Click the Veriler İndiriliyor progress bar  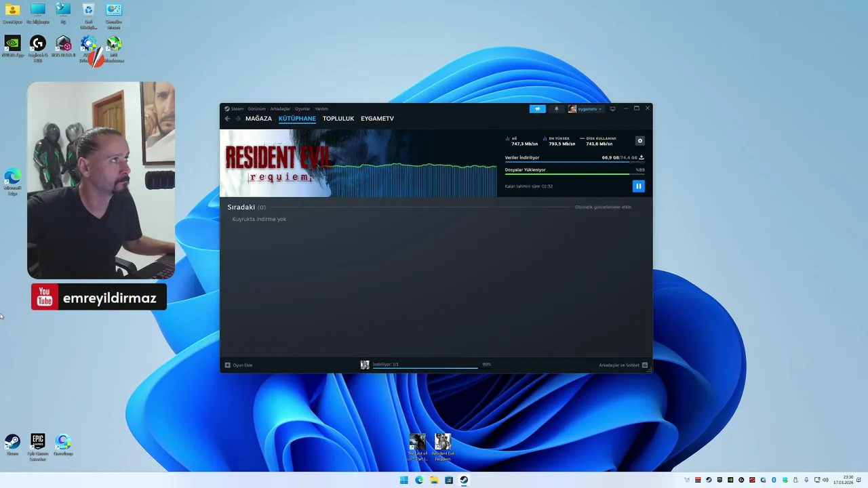[x=574, y=162]
